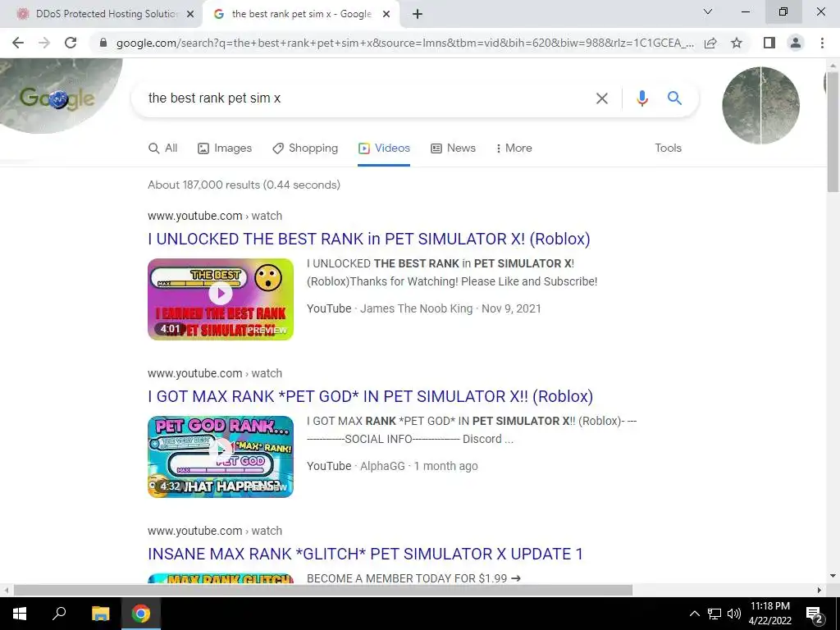840x630 pixels.
Task: Click the third result's youtube.com watch URL
Action: pos(215,531)
